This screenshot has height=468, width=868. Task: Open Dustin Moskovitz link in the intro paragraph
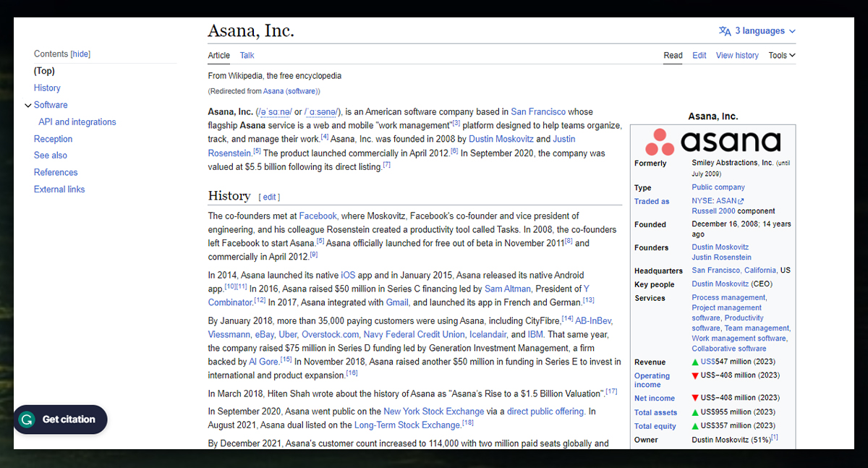pos(501,139)
